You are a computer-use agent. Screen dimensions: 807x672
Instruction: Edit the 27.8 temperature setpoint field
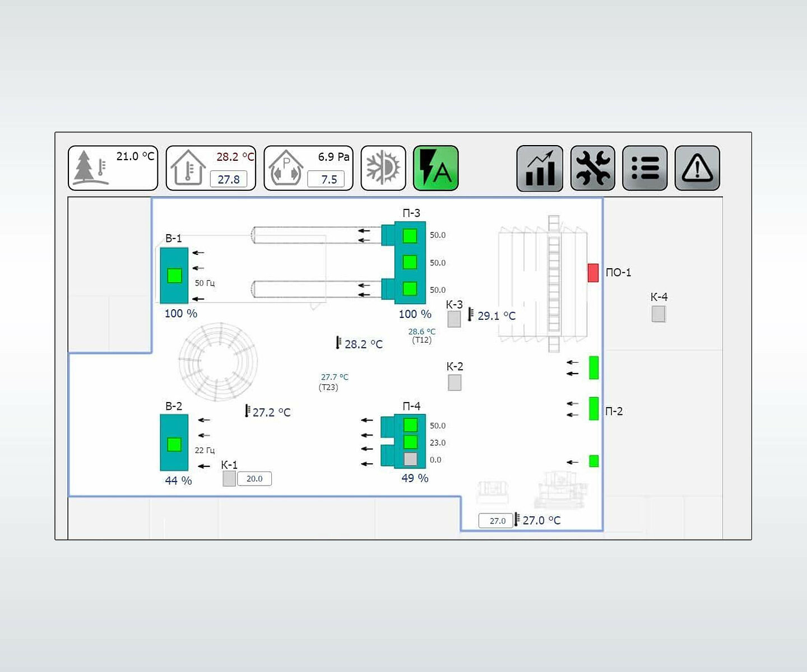229,179
